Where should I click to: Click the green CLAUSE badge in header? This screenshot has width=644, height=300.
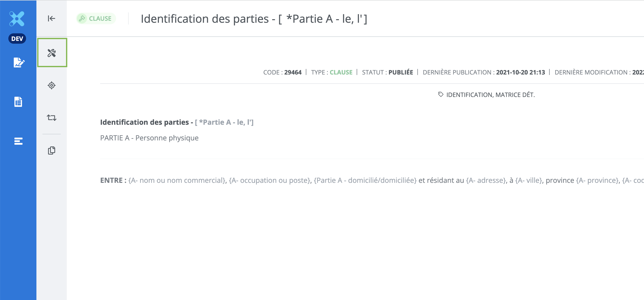[x=96, y=18]
